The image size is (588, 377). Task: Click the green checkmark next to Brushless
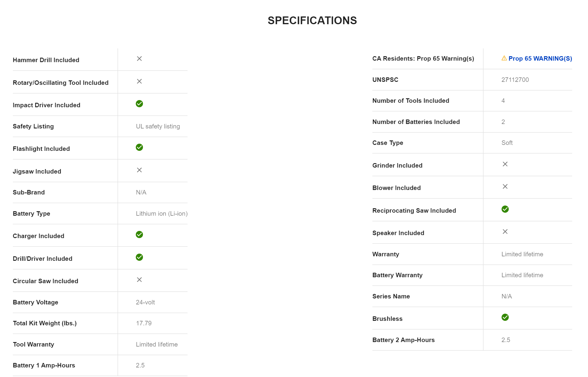[505, 317]
